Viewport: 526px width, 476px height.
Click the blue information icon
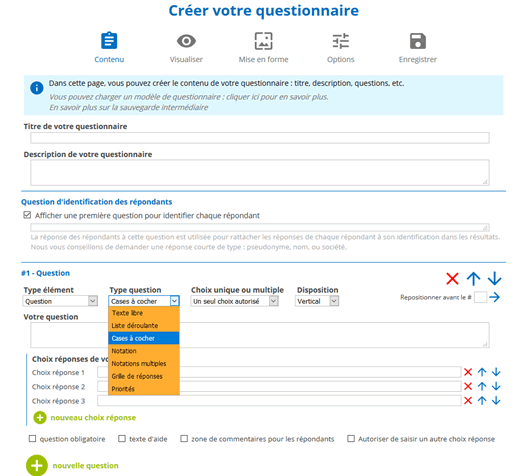point(37,88)
